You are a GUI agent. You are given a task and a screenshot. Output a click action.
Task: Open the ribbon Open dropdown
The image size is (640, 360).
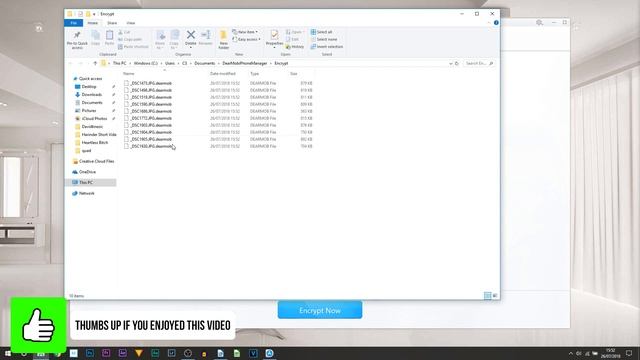tap(295, 32)
